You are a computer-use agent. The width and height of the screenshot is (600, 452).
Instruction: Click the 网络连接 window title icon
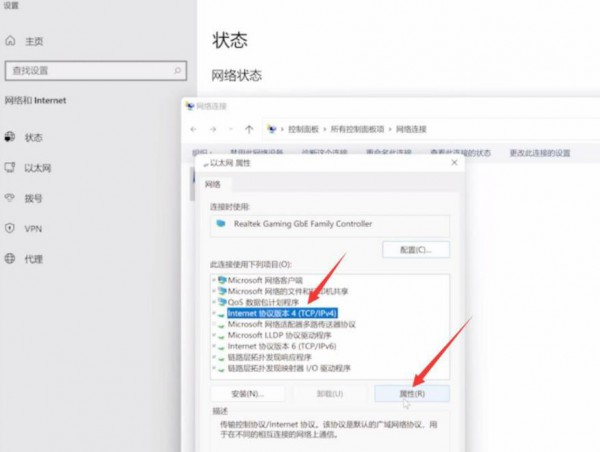[190, 106]
